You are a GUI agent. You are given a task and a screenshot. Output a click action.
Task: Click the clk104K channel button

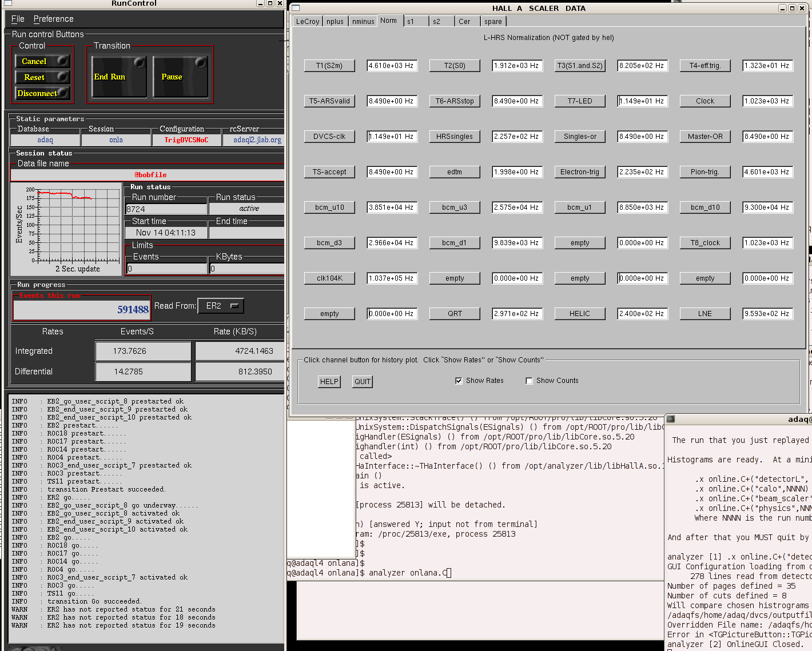329,278
